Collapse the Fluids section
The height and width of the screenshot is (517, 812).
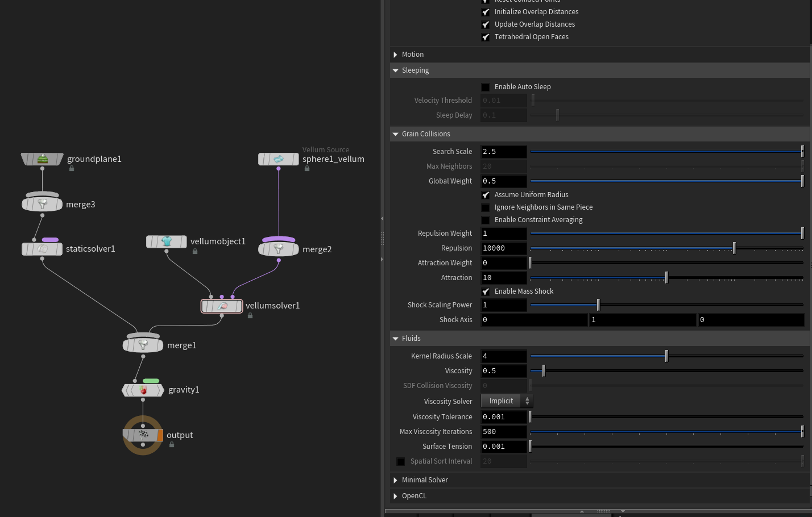395,339
